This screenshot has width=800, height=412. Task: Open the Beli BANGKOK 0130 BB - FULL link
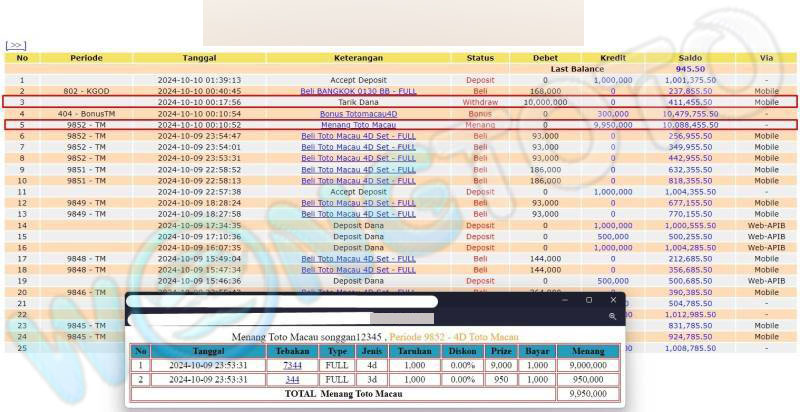pyautogui.click(x=358, y=90)
